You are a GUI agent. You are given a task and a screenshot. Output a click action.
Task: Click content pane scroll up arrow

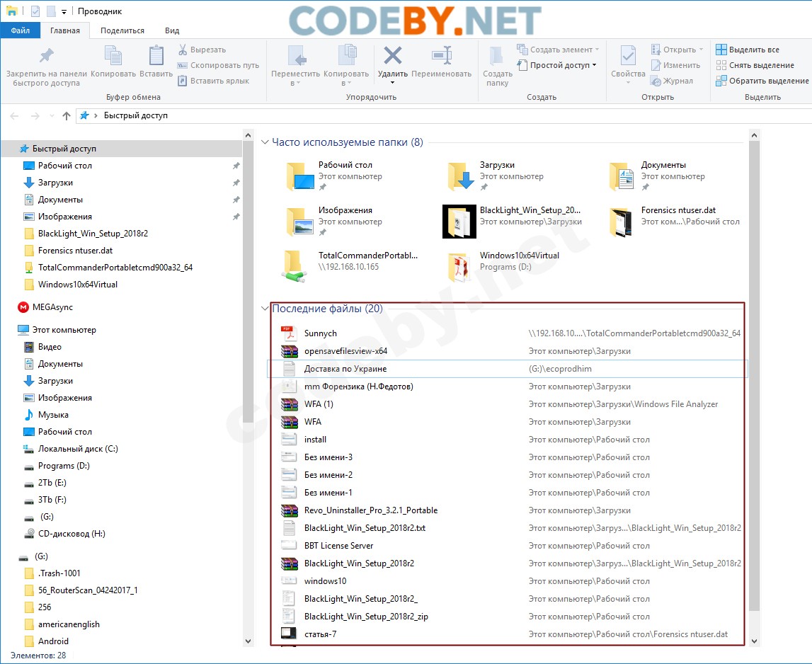coord(754,135)
